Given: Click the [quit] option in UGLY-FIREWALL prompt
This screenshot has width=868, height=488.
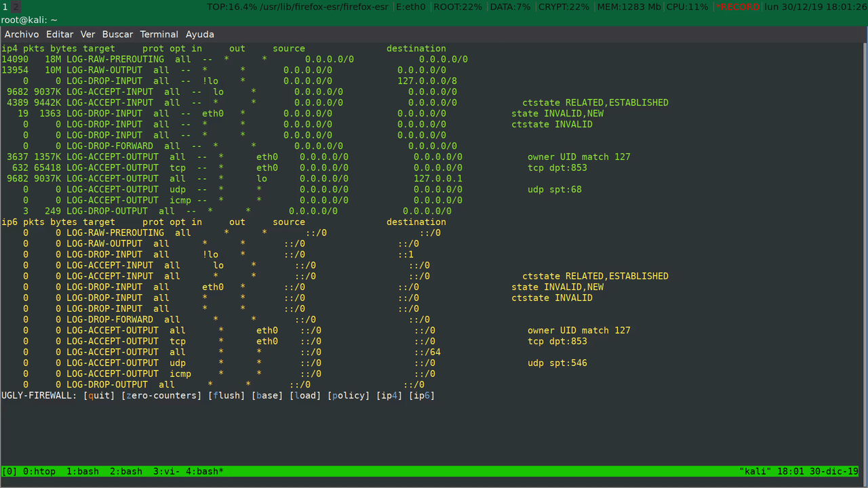Looking at the screenshot, I should click(99, 395).
